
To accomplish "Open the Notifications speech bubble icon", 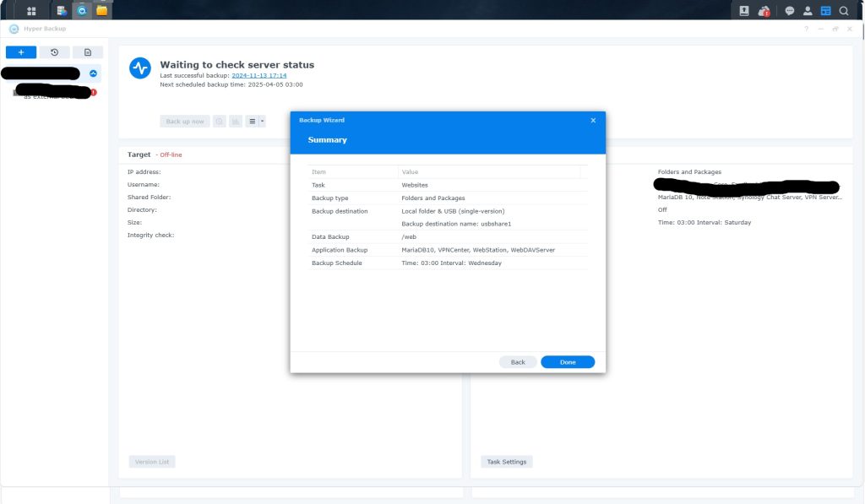I will point(790,10).
